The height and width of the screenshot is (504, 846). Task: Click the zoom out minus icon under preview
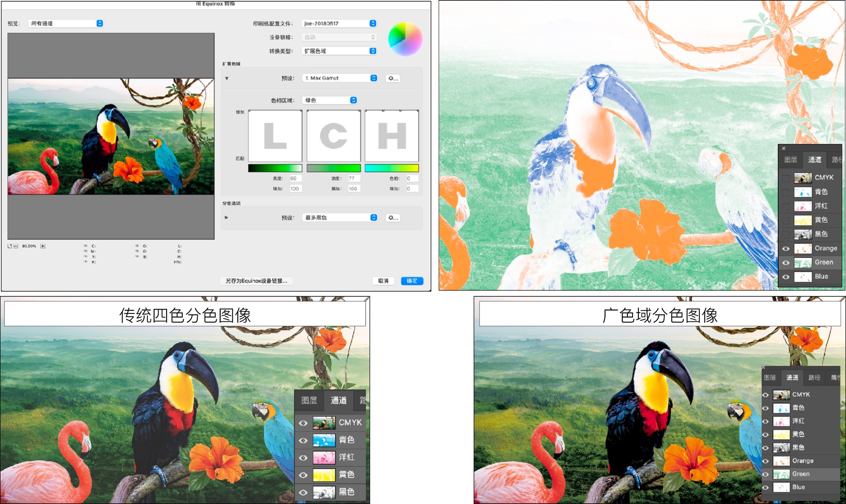click(x=16, y=246)
